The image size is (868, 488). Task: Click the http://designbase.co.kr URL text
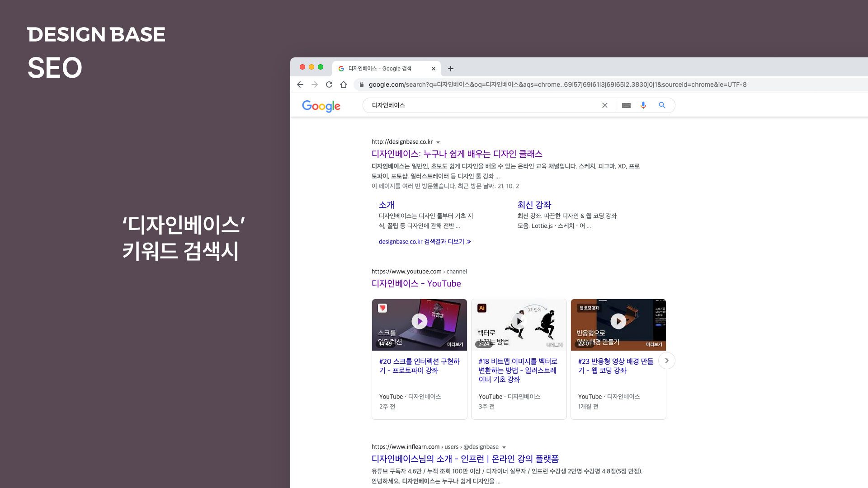[x=402, y=142]
